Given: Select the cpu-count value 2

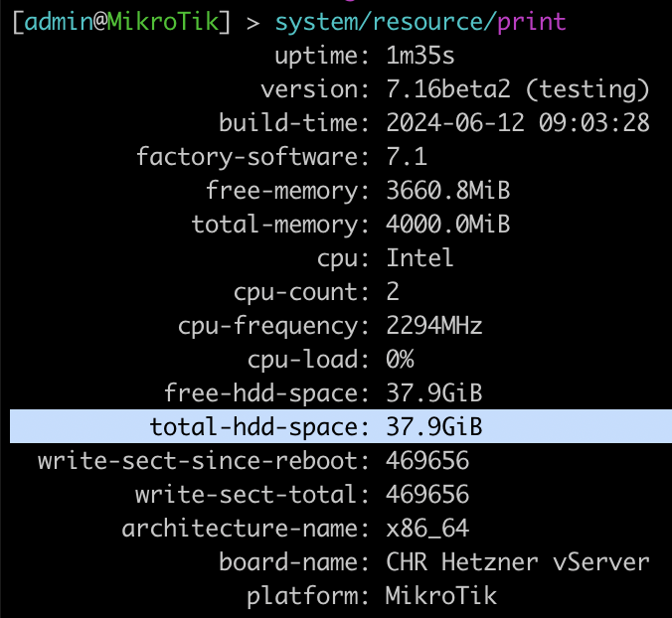Looking at the screenshot, I should [x=393, y=292].
